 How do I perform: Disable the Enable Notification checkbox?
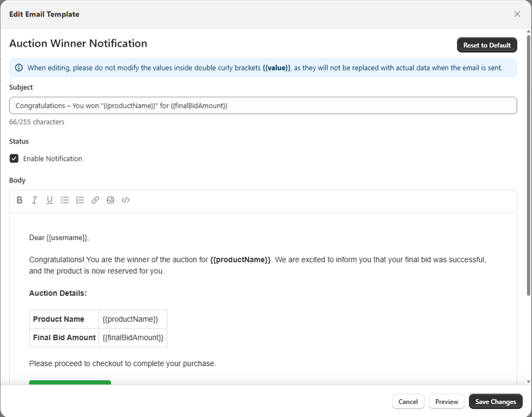pos(14,158)
